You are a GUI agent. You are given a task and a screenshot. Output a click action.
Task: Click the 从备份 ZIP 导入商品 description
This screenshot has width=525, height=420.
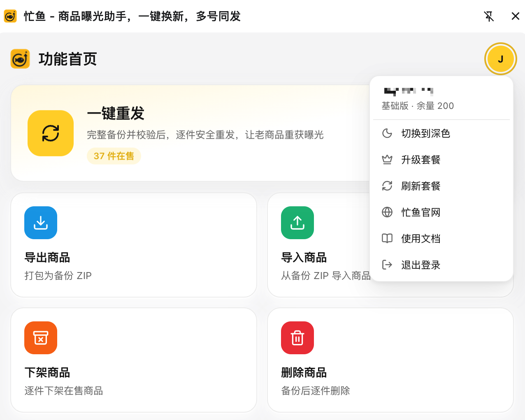tap(326, 276)
